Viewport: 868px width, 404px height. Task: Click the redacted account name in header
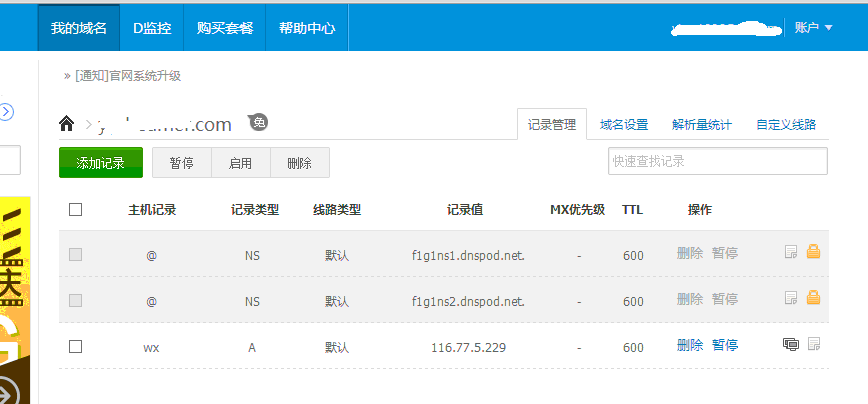pos(724,28)
